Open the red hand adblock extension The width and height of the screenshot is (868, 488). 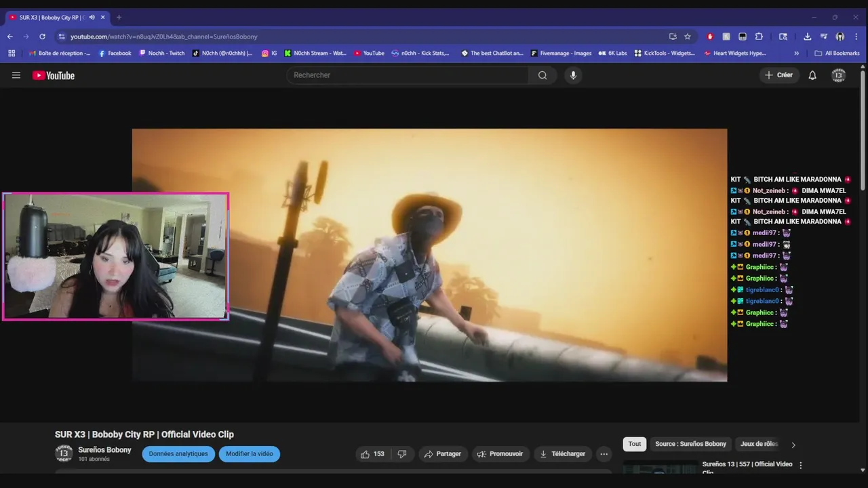(x=710, y=37)
